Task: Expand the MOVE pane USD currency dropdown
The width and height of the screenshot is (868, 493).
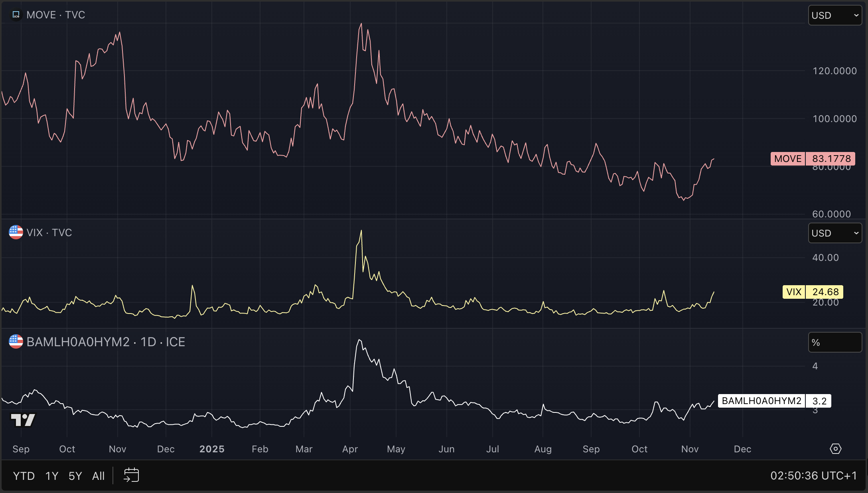Action: 834,16
